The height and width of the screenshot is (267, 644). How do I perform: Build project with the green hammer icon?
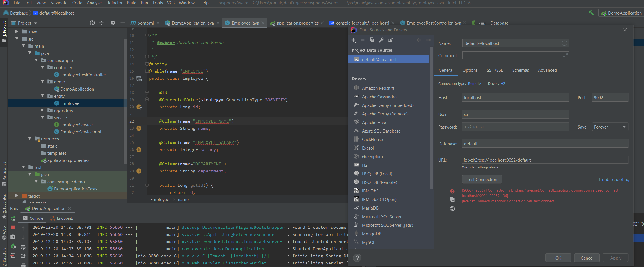coord(591,13)
